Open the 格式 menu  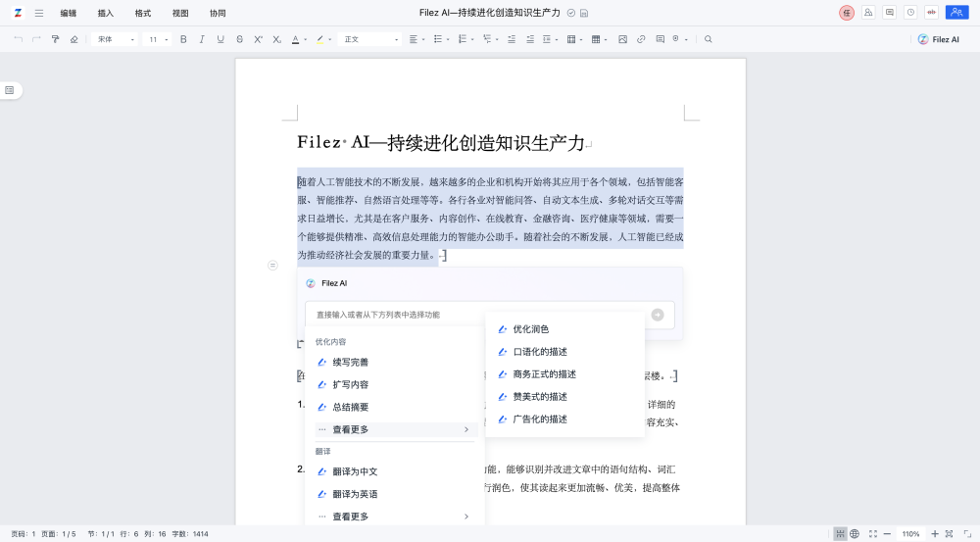point(143,13)
